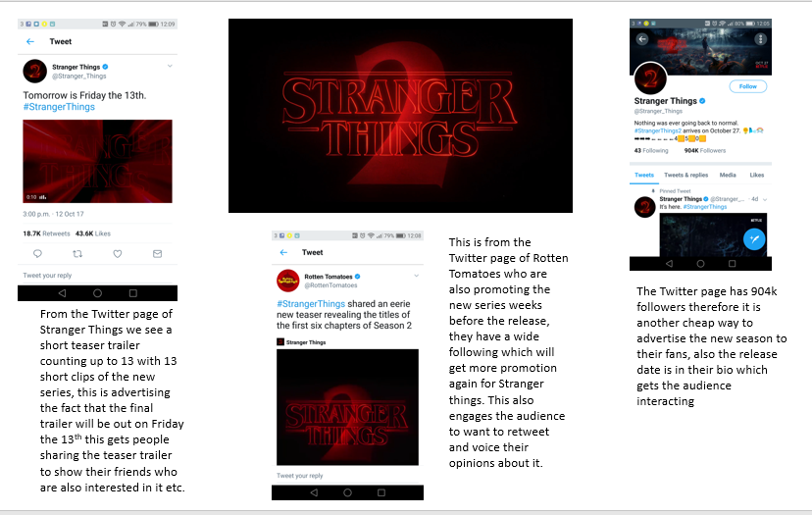Expand chevron menu on Stranger Things tweet
812x515 pixels.
pyautogui.click(x=170, y=66)
